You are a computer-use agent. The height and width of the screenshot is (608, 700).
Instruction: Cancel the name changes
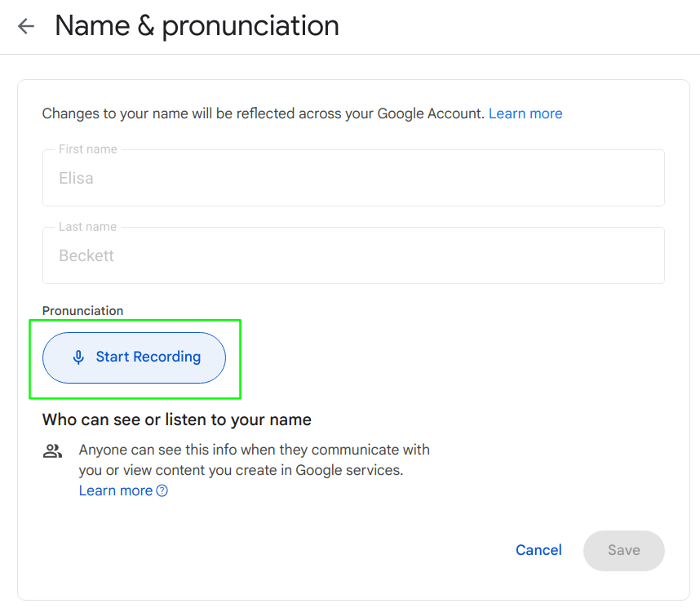pos(538,550)
